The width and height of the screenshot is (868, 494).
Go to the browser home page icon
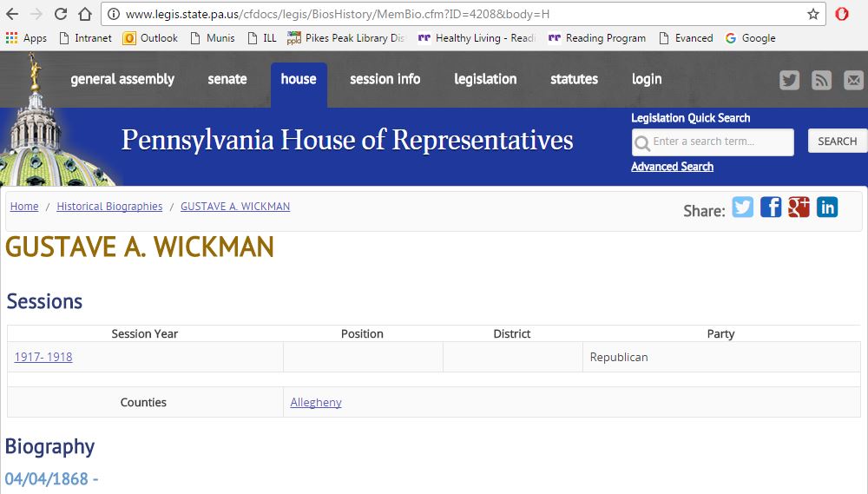[x=85, y=14]
